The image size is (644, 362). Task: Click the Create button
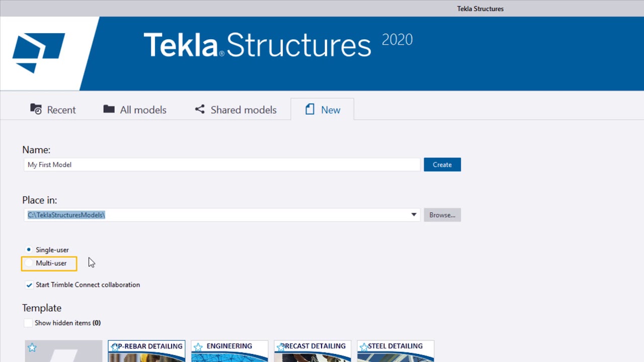[442, 164]
